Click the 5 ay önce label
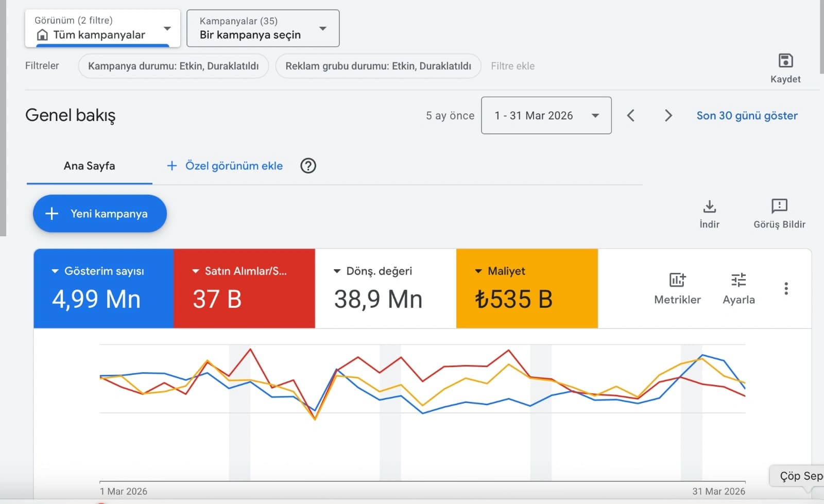This screenshot has width=824, height=504. coord(450,115)
